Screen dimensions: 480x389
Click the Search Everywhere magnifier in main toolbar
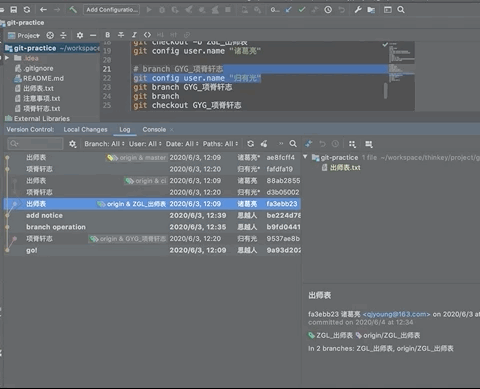[401, 10]
